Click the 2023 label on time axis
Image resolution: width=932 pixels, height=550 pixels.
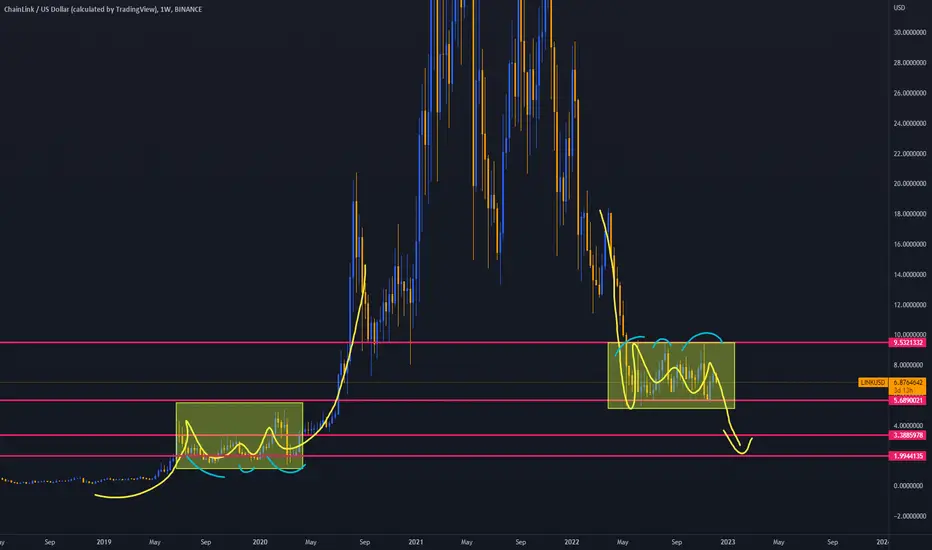tap(728, 542)
